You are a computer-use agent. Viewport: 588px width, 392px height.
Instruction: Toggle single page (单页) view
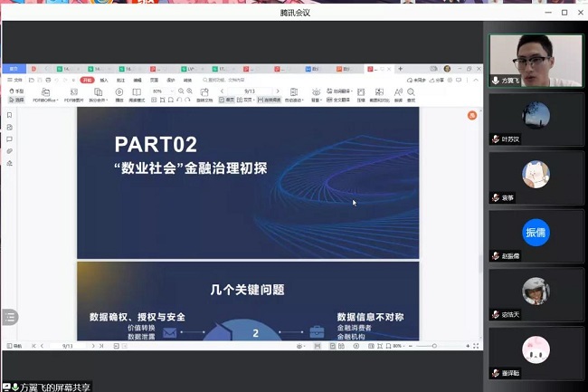(229, 100)
